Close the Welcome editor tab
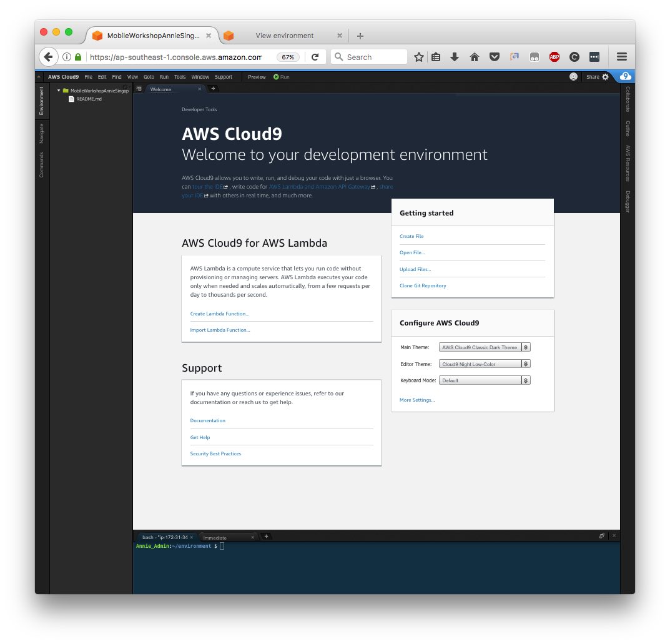This screenshot has height=644, width=670. pos(200,89)
